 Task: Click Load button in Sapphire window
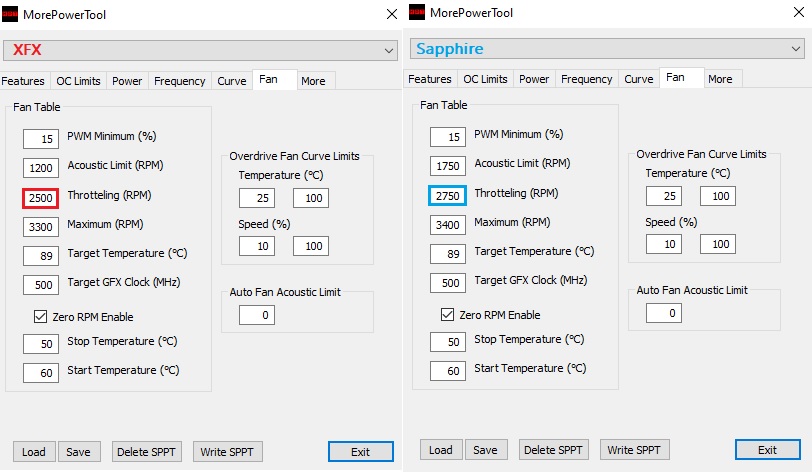[441, 450]
